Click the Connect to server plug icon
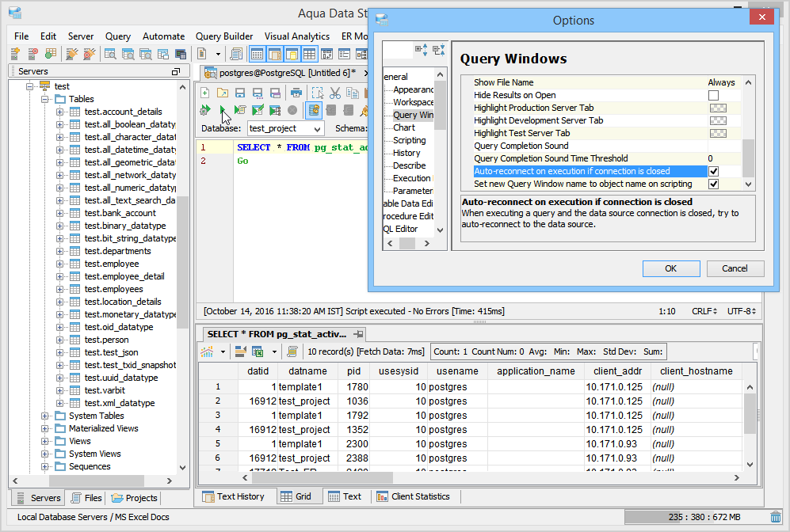The height and width of the screenshot is (532, 790). [x=73, y=53]
